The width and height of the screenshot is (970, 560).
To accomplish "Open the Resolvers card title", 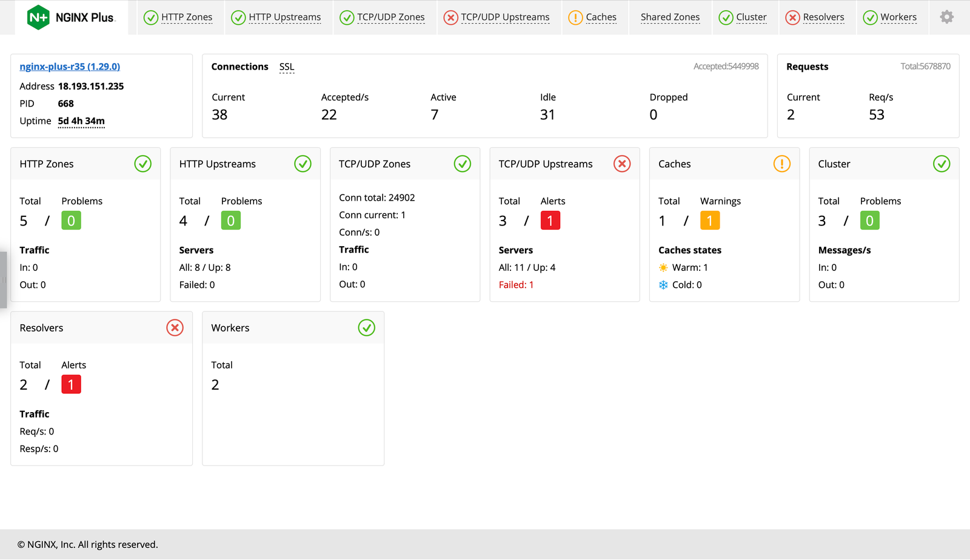I will point(41,328).
